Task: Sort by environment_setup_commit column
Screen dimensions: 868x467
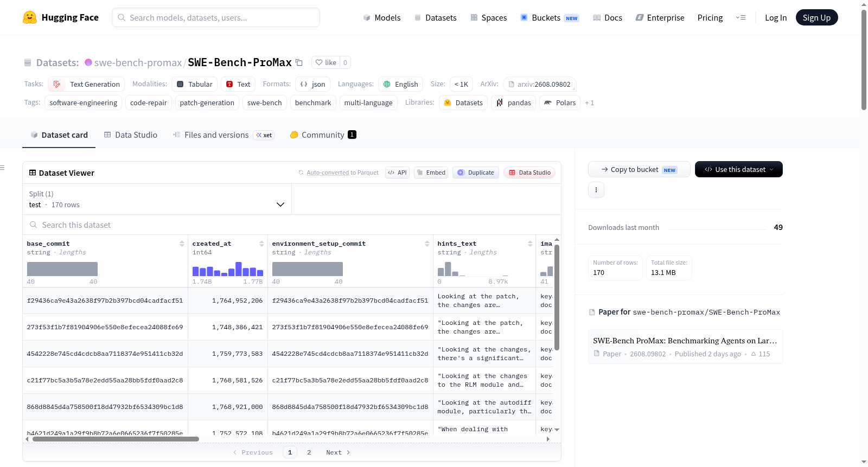Action: tap(427, 244)
